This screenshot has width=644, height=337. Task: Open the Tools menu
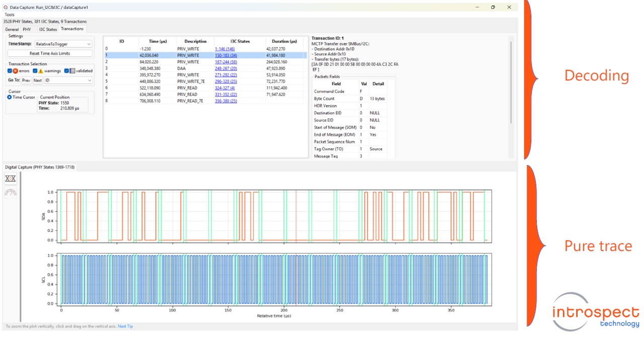coord(10,15)
